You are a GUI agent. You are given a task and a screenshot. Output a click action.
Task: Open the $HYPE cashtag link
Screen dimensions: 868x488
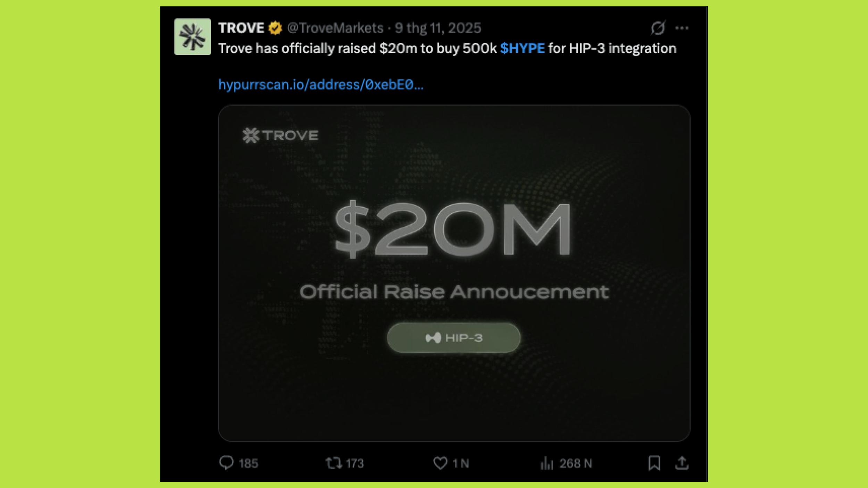pos(522,48)
